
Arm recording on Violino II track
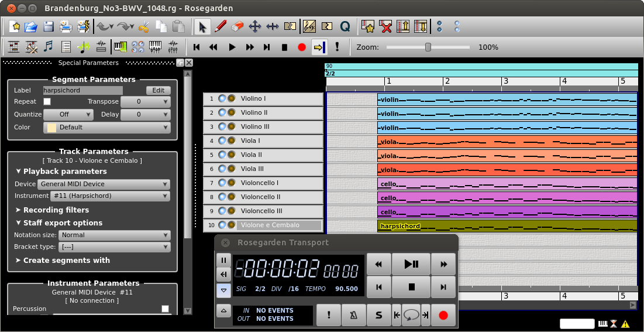[232, 113]
